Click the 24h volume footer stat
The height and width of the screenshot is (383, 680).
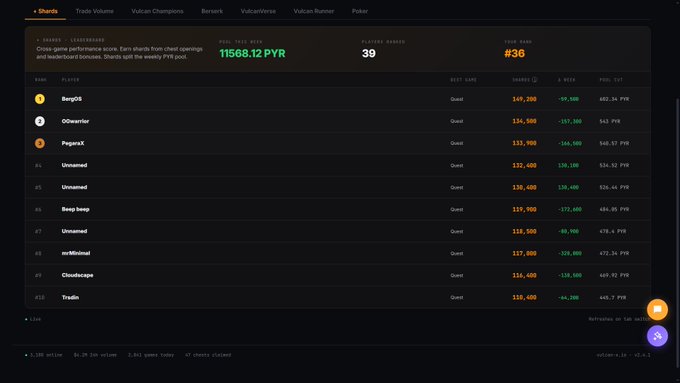(95, 355)
